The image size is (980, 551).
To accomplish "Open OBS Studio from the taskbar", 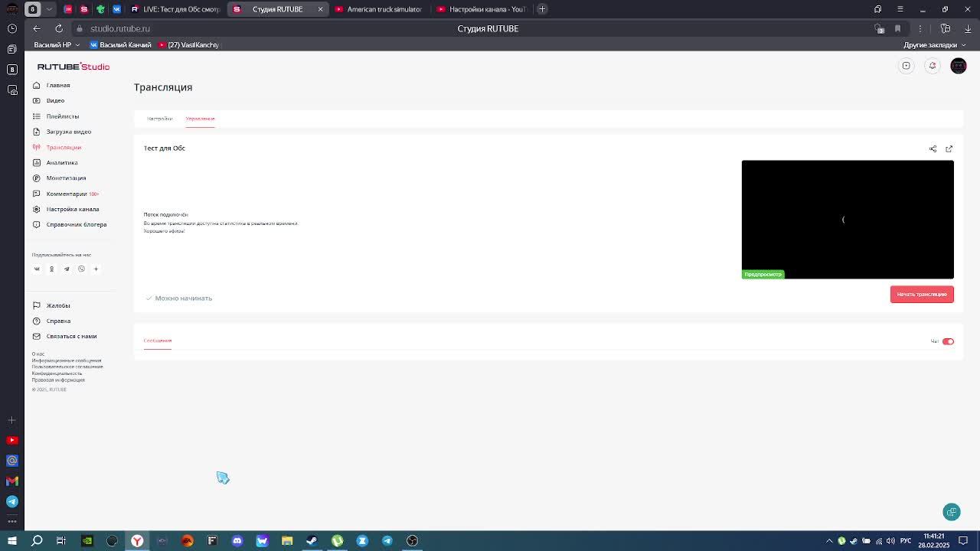I will [x=412, y=541].
